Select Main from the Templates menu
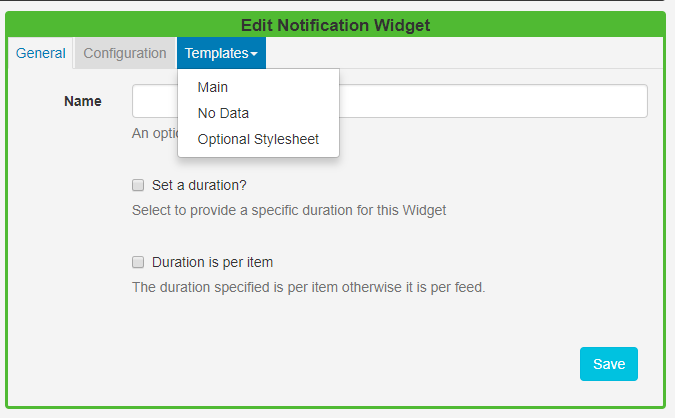The image size is (675, 418). 213,87
